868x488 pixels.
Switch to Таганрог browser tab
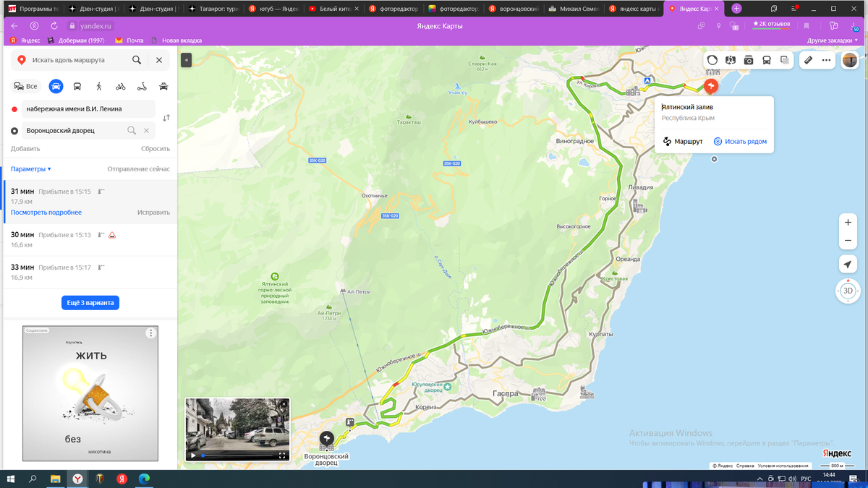click(x=213, y=9)
